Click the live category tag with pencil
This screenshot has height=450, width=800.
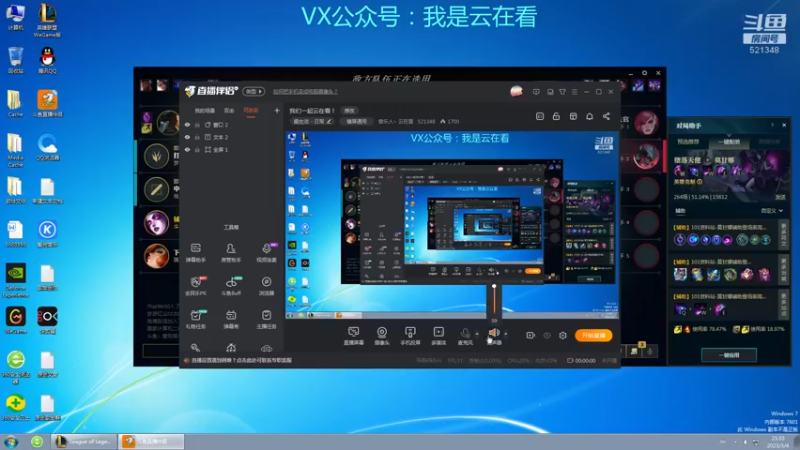click(312, 121)
